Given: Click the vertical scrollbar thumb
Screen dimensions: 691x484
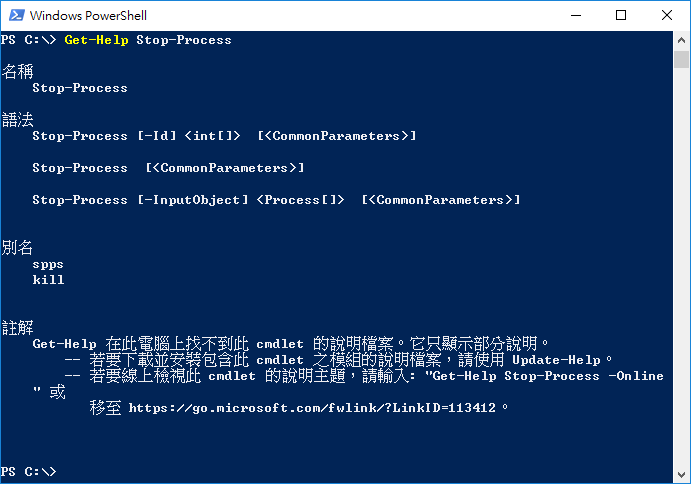Looking at the screenshot, I should click(681, 60).
